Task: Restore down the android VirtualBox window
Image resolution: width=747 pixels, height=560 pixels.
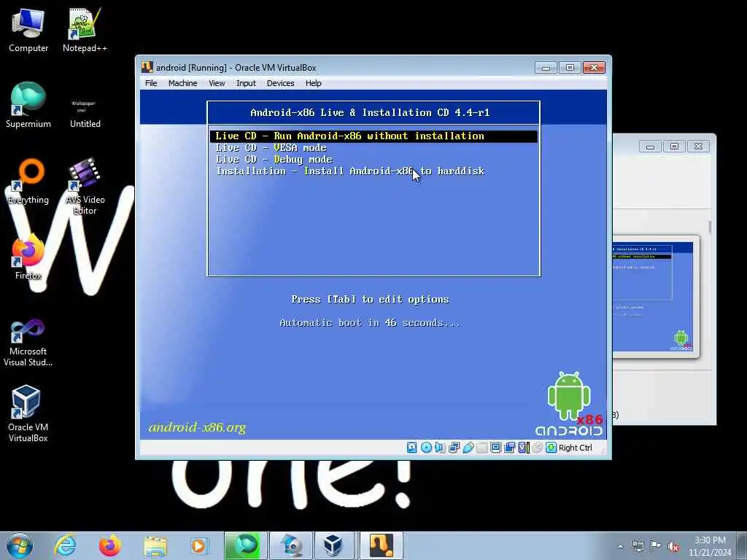Action: pos(570,68)
